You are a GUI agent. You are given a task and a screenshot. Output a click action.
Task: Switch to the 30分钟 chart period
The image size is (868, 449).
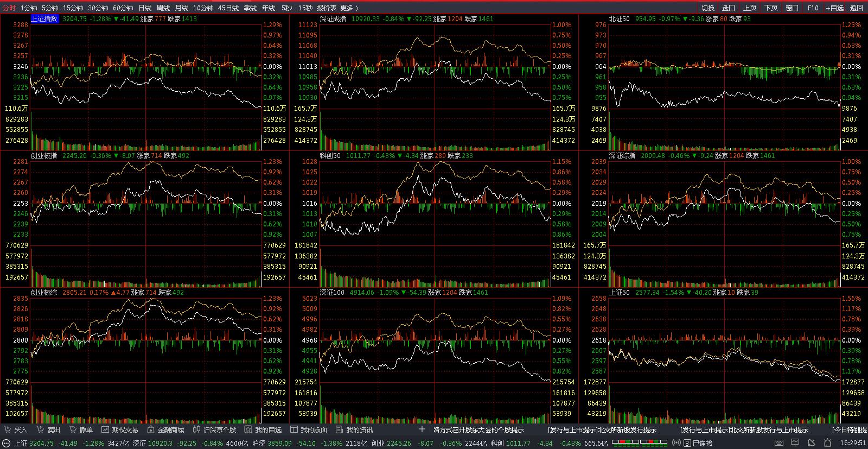click(98, 8)
